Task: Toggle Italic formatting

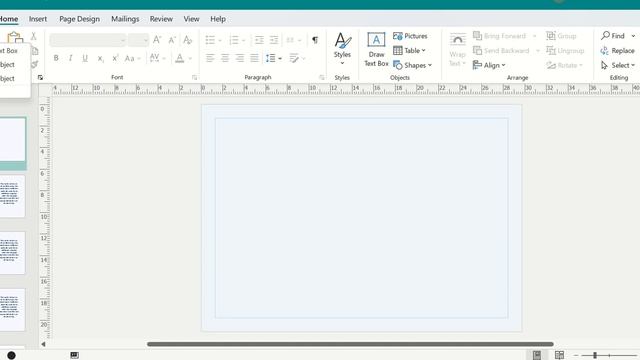Action: (71, 58)
